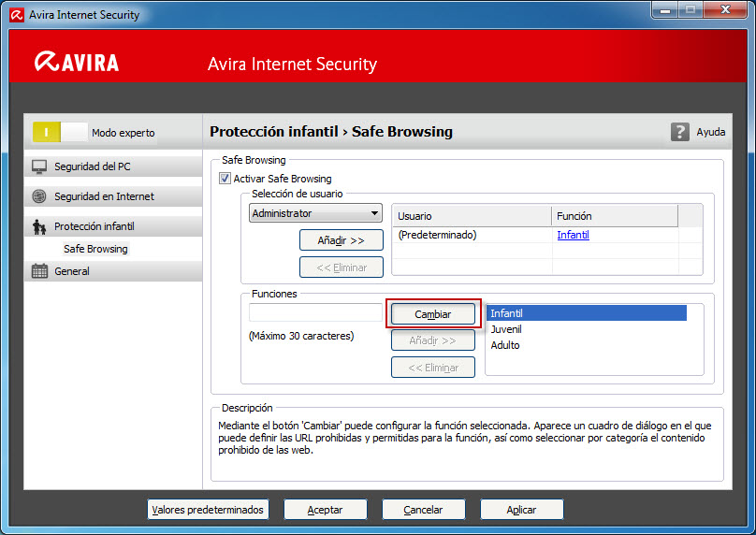756x535 pixels.
Task: Click the Usuario column header
Action: click(472, 216)
